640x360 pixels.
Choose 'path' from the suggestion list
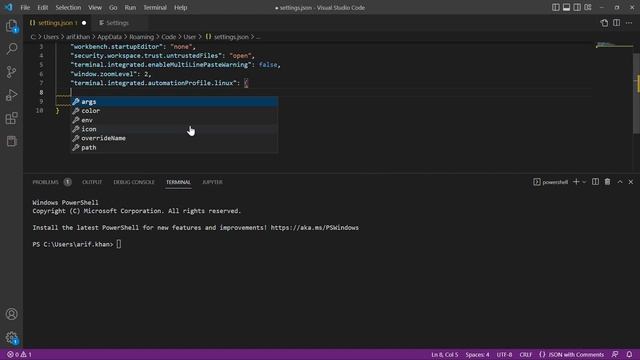[175, 147]
